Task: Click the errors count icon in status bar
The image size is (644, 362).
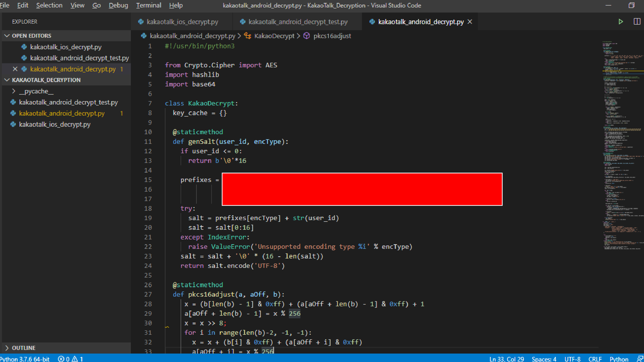Action: [x=61, y=359]
